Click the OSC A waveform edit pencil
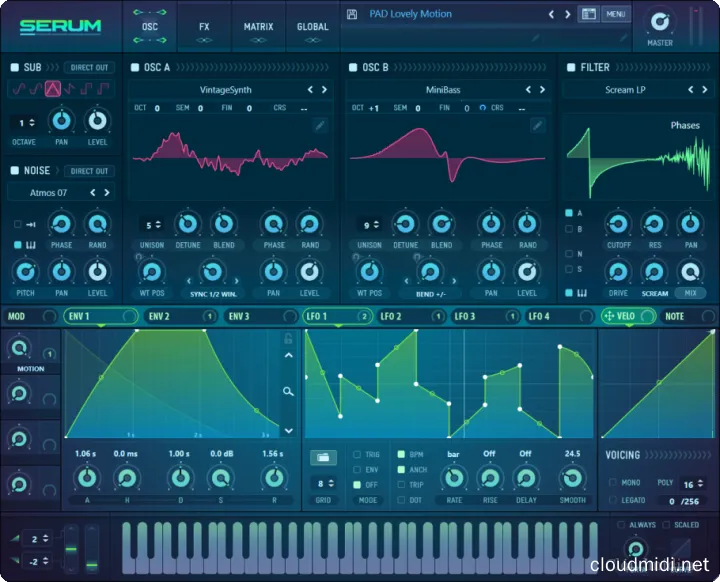This screenshot has height=582, width=720. [320, 125]
